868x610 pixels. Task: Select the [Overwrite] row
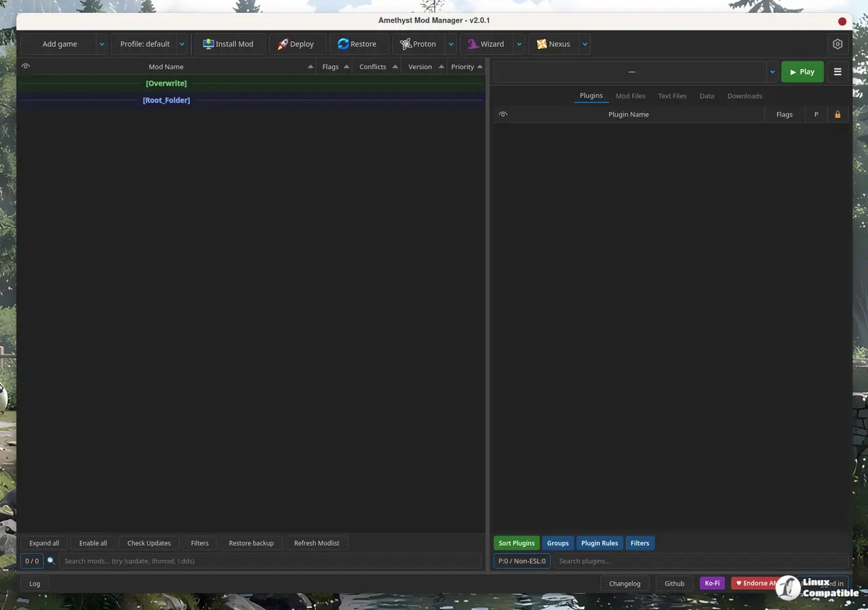click(x=251, y=83)
